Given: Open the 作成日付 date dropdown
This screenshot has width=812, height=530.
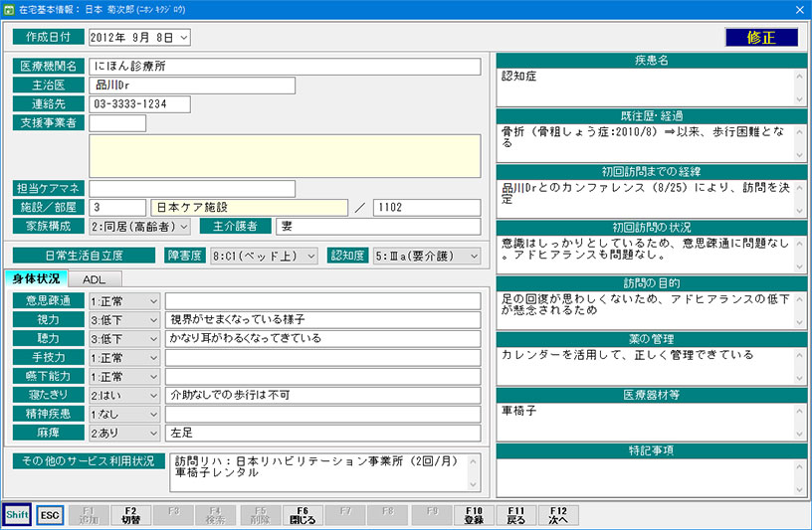Looking at the screenshot, I should pos(184,37).
